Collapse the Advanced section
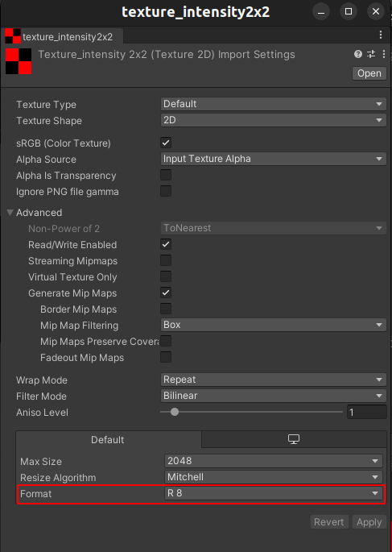This screenshot has width=392, height=552. pos(10,212)
